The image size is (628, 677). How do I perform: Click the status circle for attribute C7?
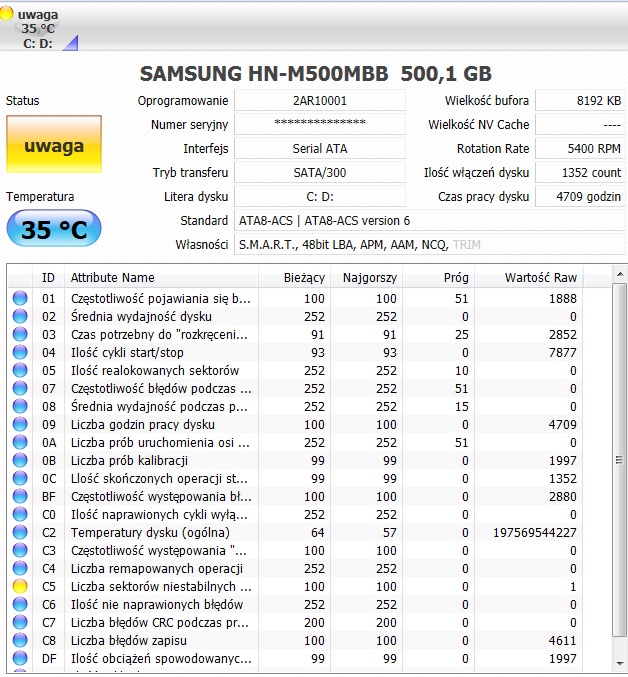point(20,622)
